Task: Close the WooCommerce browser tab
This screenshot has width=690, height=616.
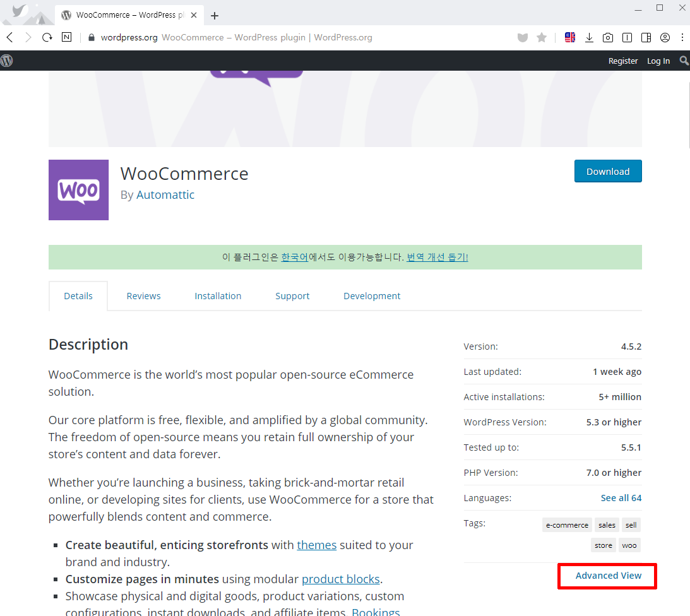Action: (x=194, y=15)
